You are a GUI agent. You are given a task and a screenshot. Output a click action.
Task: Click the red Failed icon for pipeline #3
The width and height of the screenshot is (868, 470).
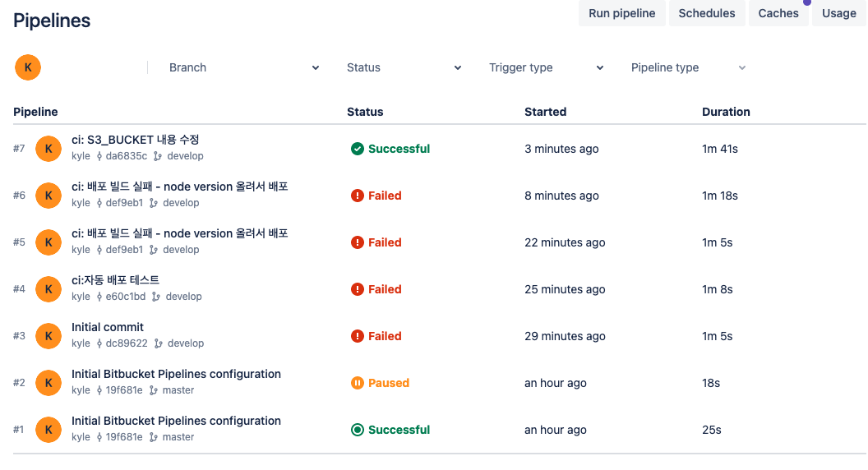click(x=358, y=336)
